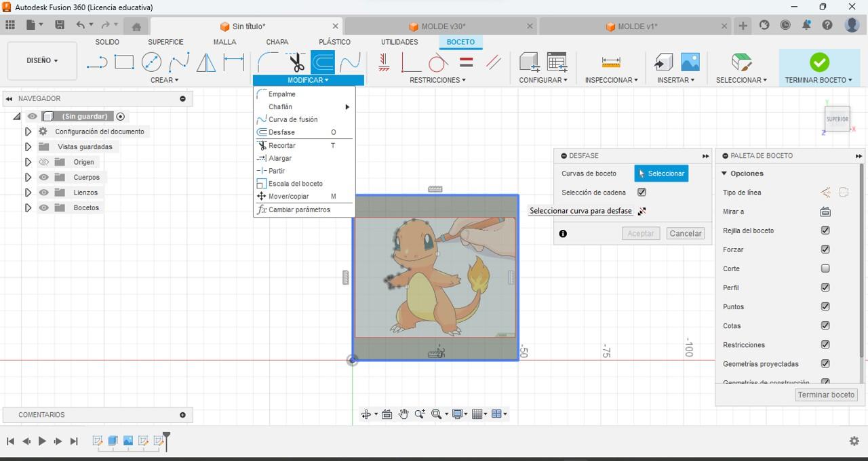Click the Measure ruler icon
Screen dimensions: 868x461
(x=611, y=62)
